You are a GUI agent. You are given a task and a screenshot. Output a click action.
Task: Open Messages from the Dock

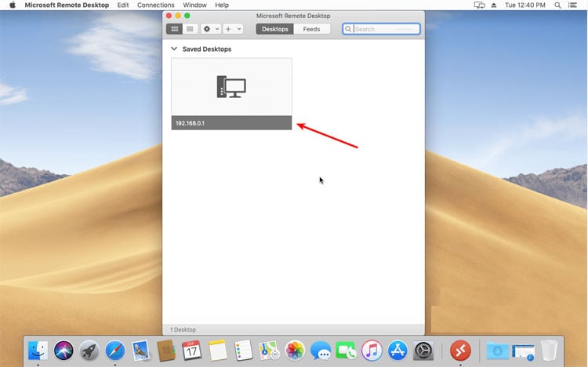321,351
